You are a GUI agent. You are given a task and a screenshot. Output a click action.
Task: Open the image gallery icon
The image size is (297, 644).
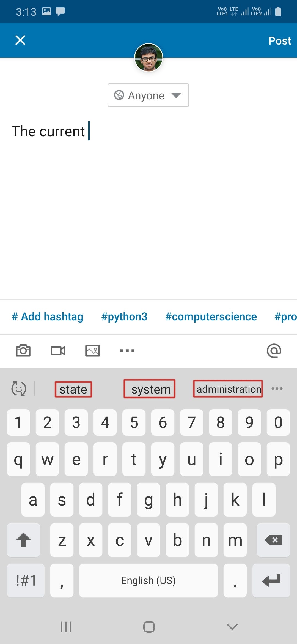92,351
